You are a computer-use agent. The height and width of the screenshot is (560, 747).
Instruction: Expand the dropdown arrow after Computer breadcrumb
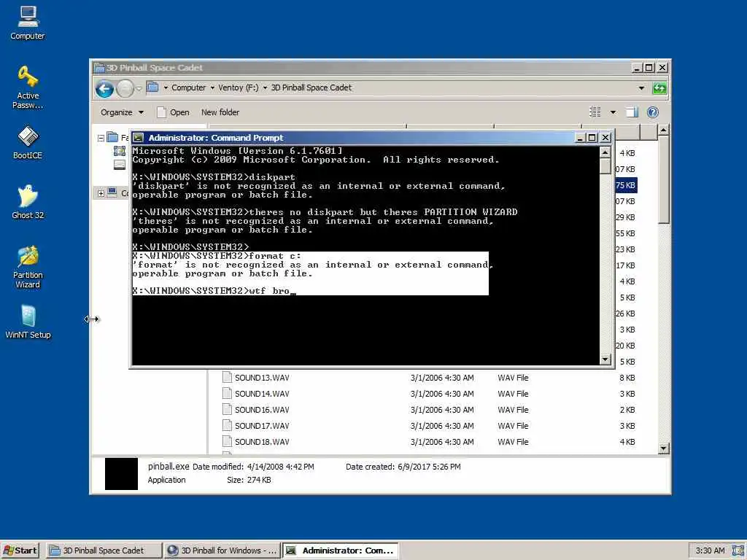pos(212,87)
